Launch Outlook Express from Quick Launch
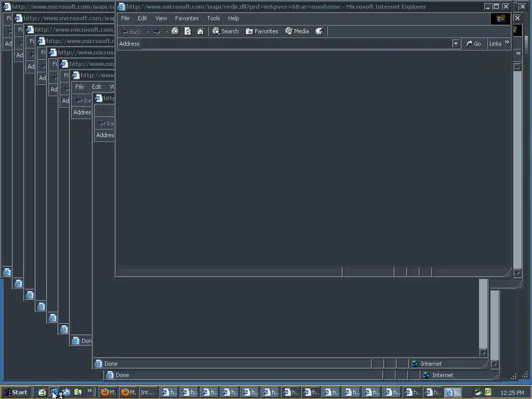The width and height of the screenshot is (532, 399). (x=66, y=392)
